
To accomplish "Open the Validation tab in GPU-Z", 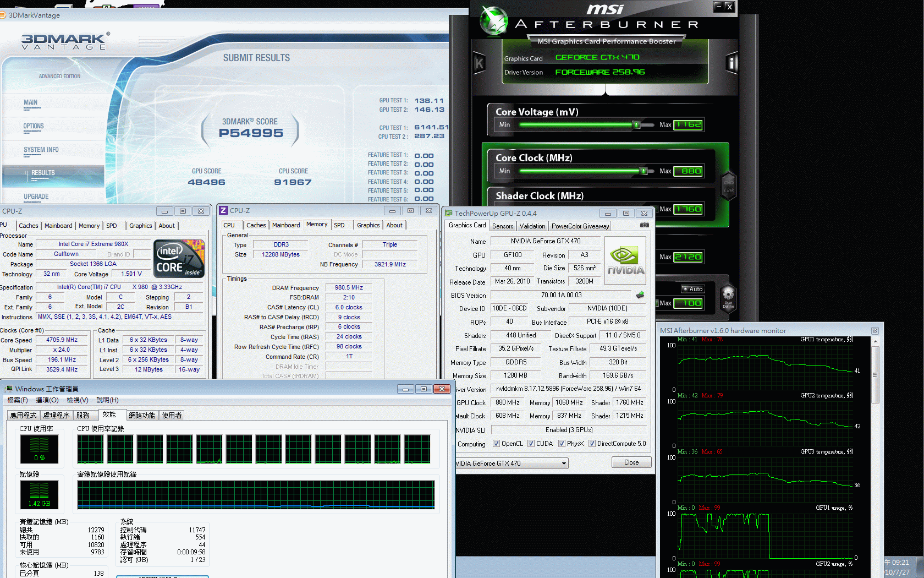I will coord(532,226).
